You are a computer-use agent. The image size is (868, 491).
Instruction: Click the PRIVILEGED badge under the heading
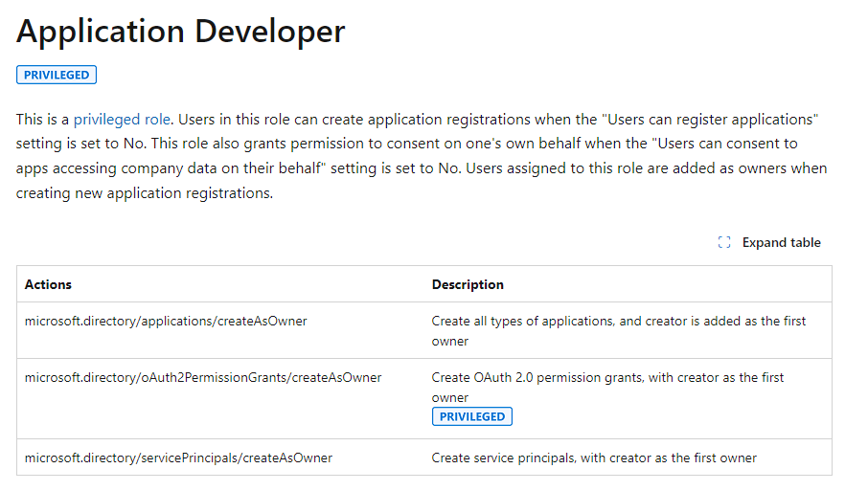coord(57,75)
